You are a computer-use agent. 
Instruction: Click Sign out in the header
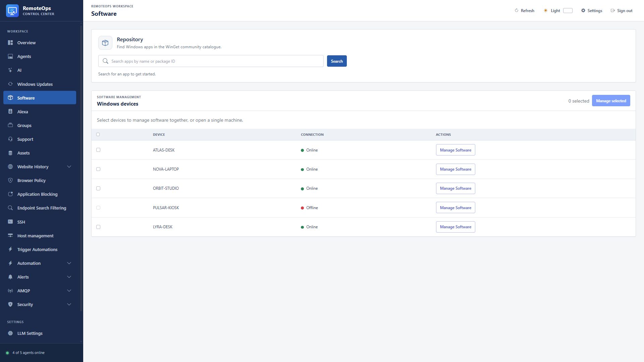[622, 11]
